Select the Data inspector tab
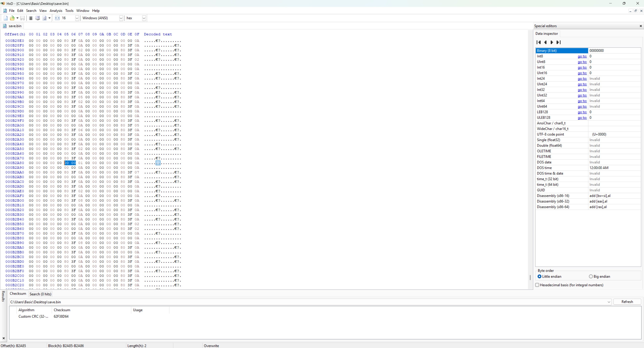 point(546,34)
